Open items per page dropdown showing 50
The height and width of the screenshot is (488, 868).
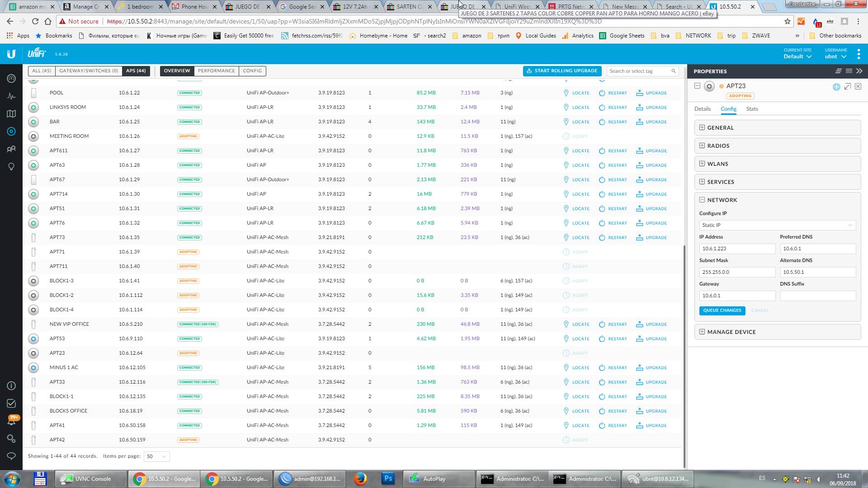(x=156, y=456)
